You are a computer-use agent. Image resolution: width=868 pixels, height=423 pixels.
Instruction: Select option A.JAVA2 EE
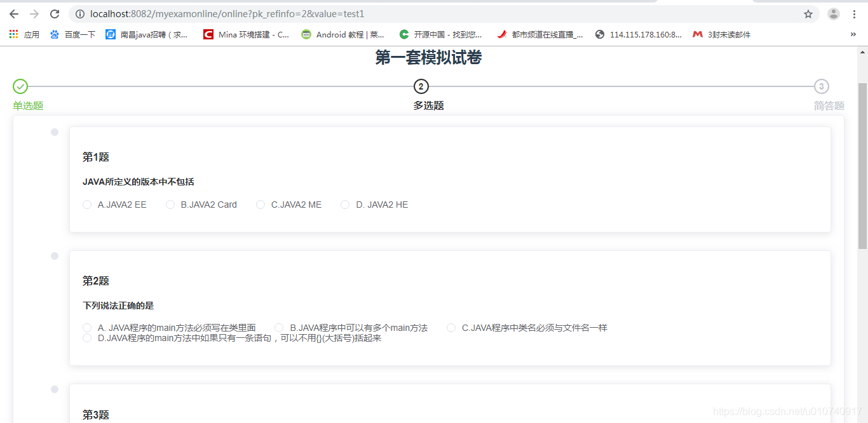115,205
